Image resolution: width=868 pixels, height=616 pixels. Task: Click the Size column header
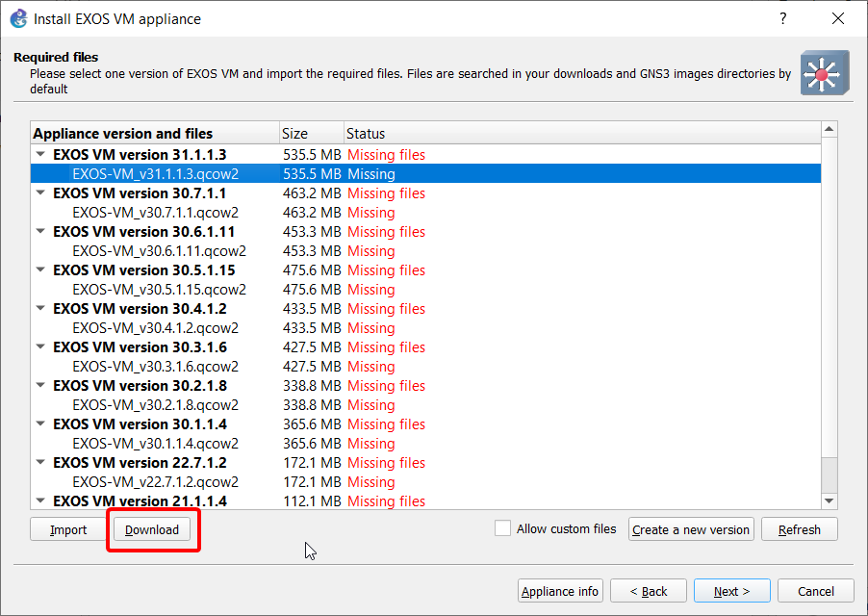pyautogui.click(x=312, y=134)
